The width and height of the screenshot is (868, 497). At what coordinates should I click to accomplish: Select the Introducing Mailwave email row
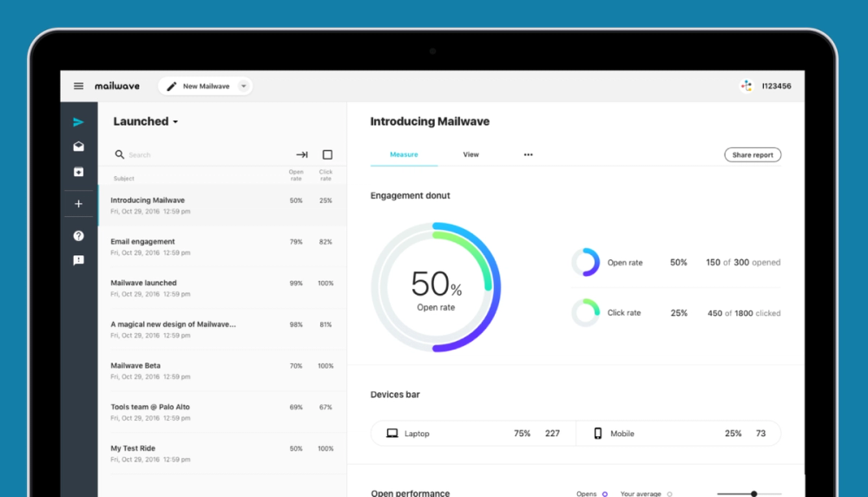[222, 206]
